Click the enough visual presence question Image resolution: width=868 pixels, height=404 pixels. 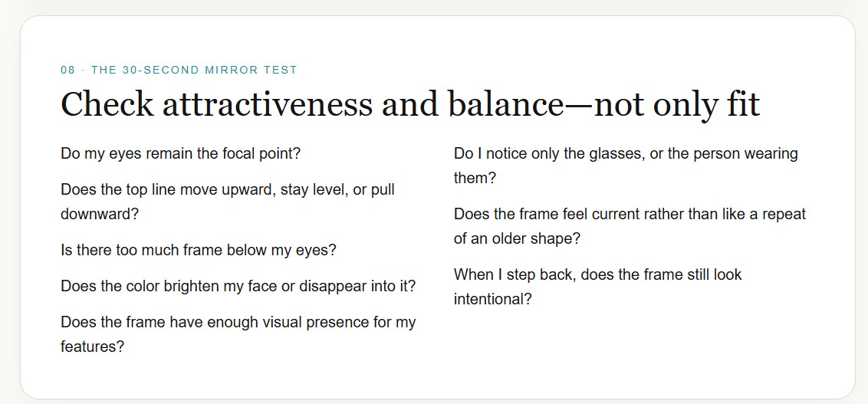(238, 334)
